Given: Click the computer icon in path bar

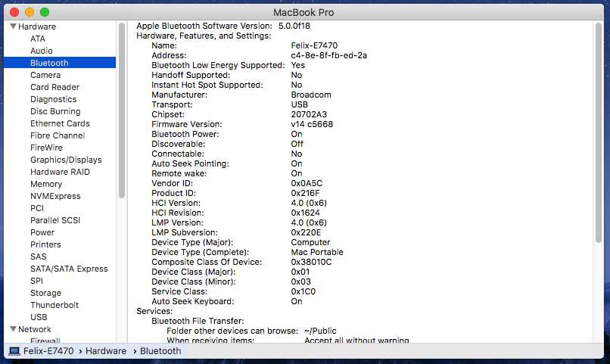Looking at the screenshot, I should click(x=14, y=351).
